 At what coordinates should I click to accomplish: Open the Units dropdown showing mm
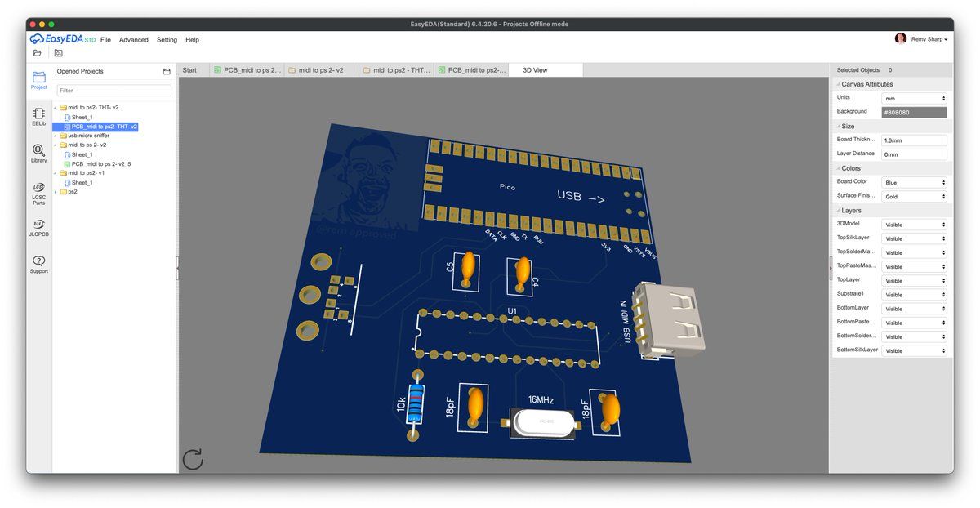pos(914,98)
